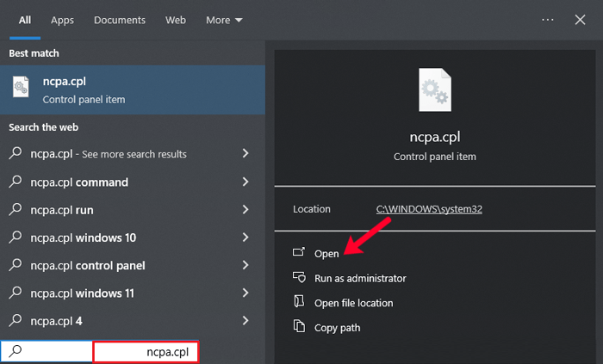Expand arrow for 'ncpa.cpl command'
Screen dimensions: 603x364
(246, 182)
